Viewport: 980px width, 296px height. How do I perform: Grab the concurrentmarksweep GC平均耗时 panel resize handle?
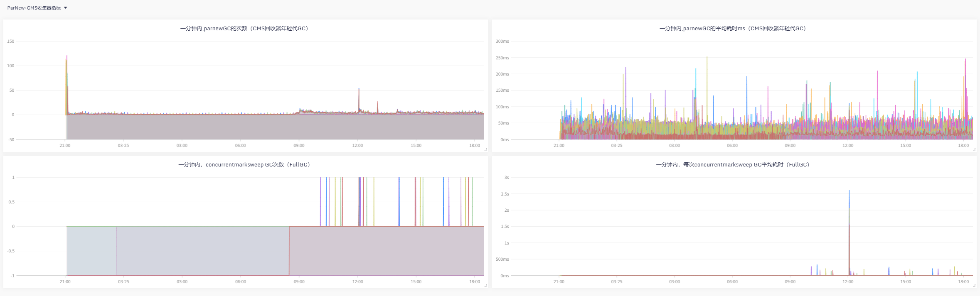(x=974, y=286)
